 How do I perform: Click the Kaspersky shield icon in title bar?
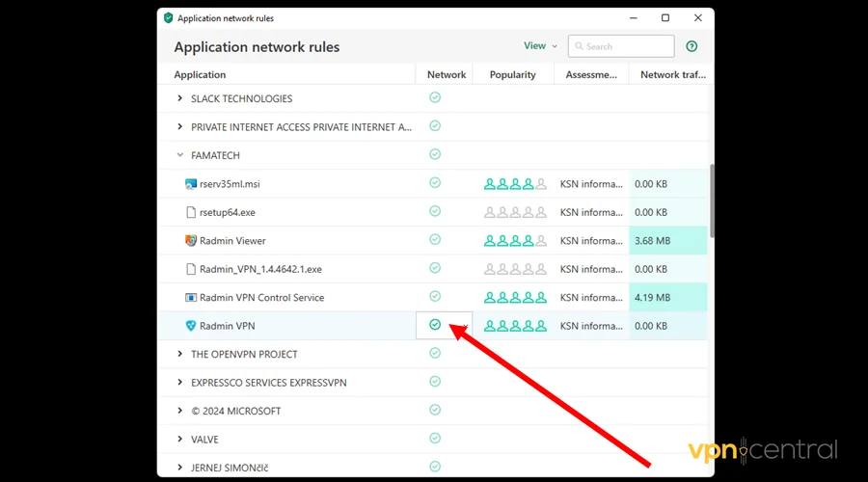pos(168,18)
